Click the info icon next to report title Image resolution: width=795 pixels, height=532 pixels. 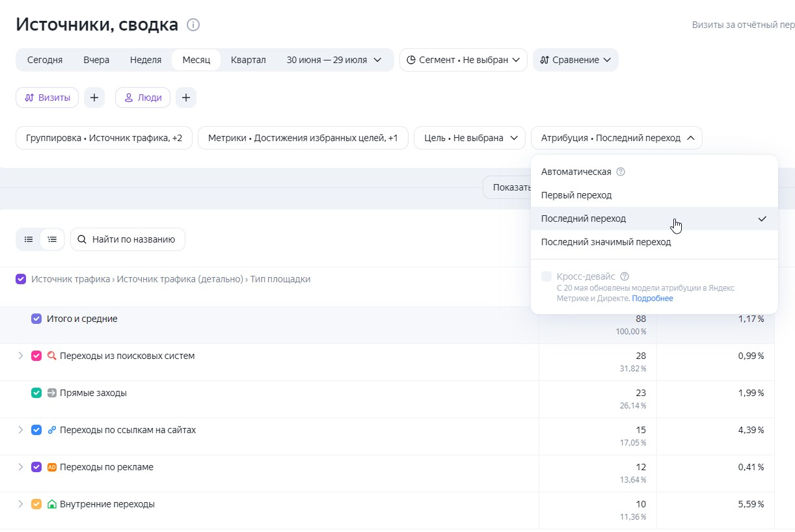click(x=193, y=25)
